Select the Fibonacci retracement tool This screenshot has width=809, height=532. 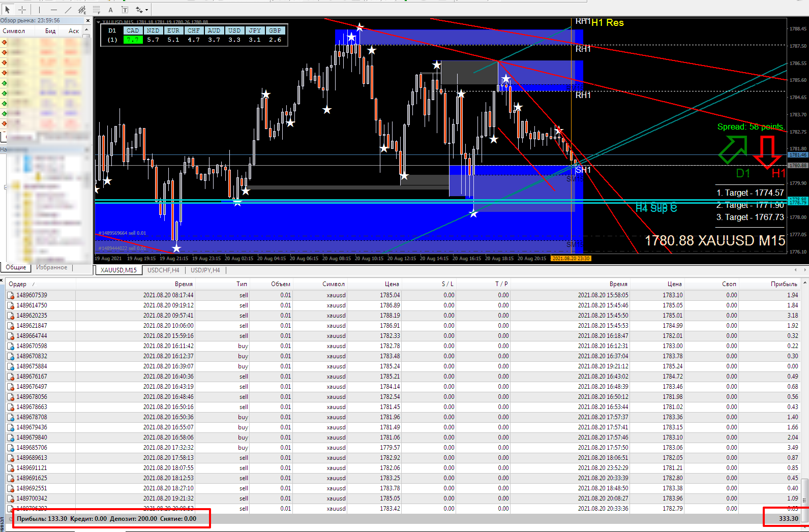(x=97, y=9)
